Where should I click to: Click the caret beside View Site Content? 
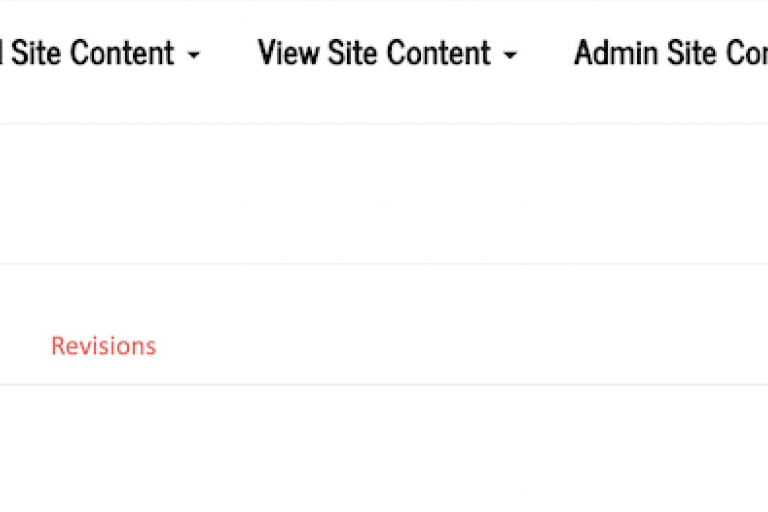tap(510, 55)
